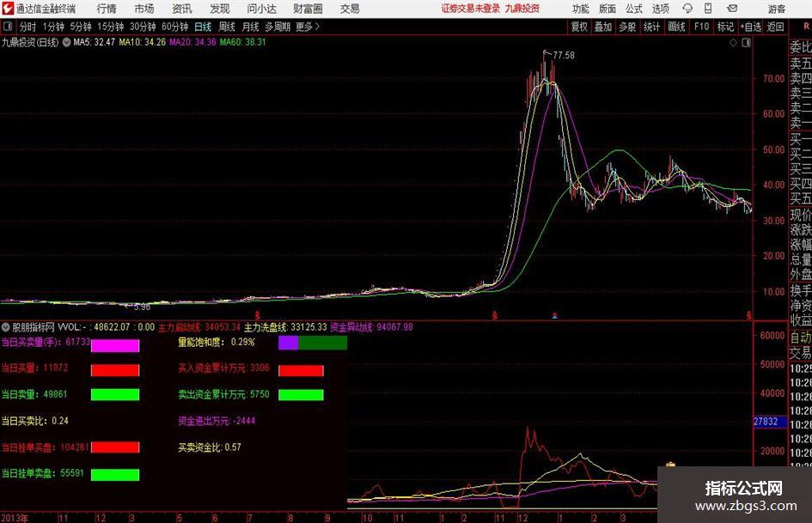Screen dimensions: 812x523
Task: Click the 复权 adjustment button
Action: click(x=579, y=27)
